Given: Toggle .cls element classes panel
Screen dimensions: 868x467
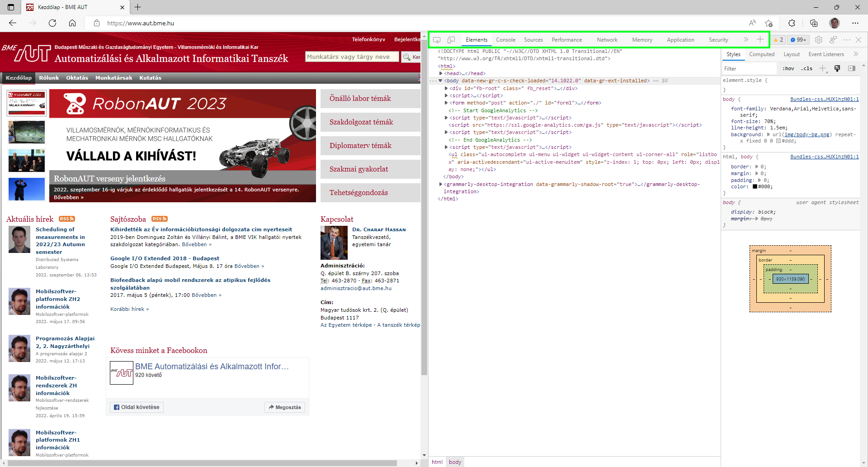Looking at the screenshot, I should [807, 69].
